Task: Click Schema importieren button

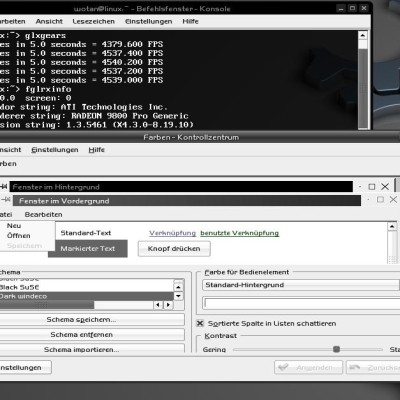Action: click(91, 349)
